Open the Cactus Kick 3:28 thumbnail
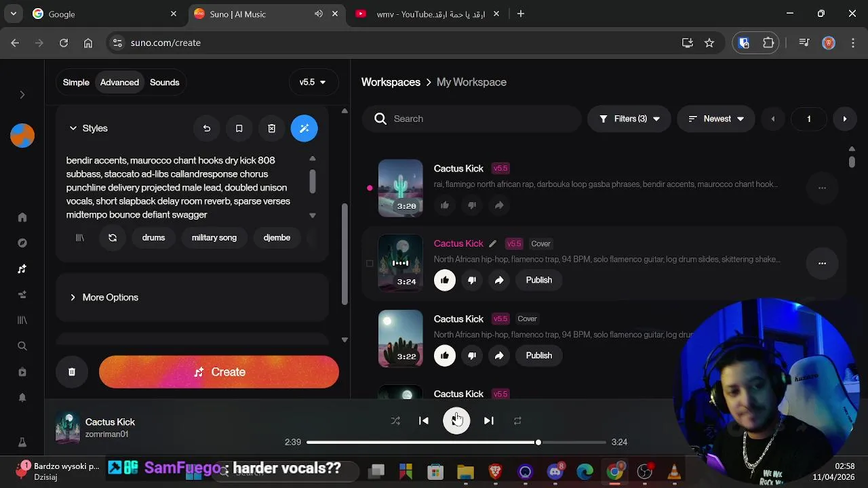 click(400, 188)
